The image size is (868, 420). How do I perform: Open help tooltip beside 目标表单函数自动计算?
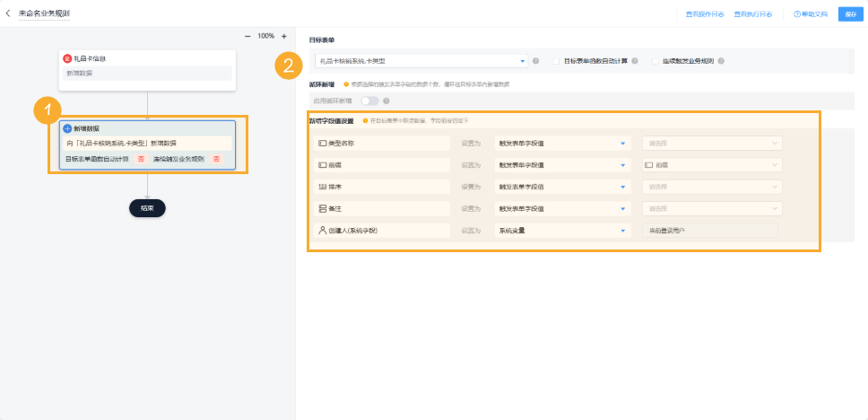634,61
